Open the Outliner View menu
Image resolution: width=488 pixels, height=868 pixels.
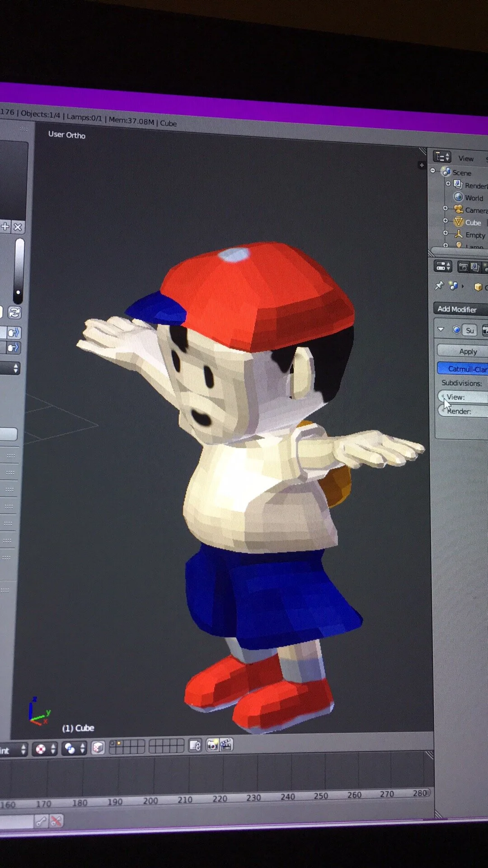(466, 159)
